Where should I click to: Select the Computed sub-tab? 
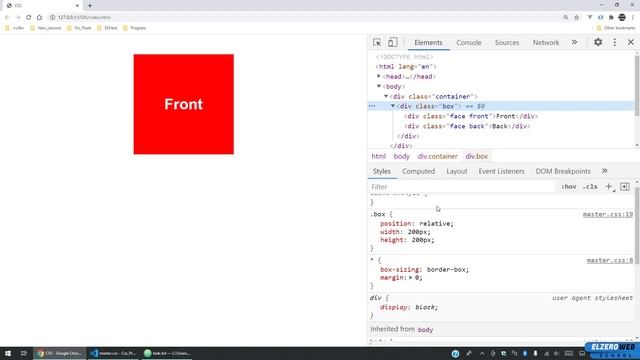coord(418,171)
